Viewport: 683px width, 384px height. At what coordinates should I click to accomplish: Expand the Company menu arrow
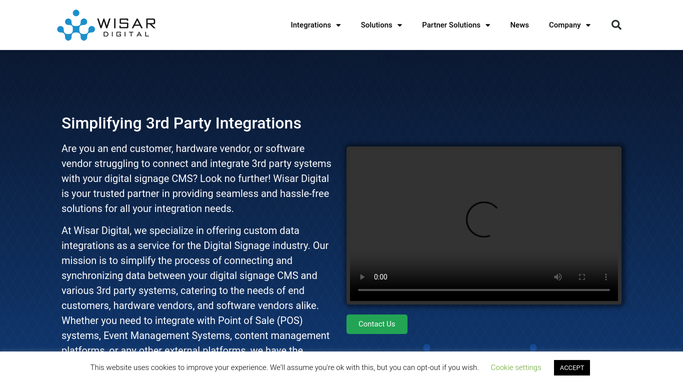[588, 25]
